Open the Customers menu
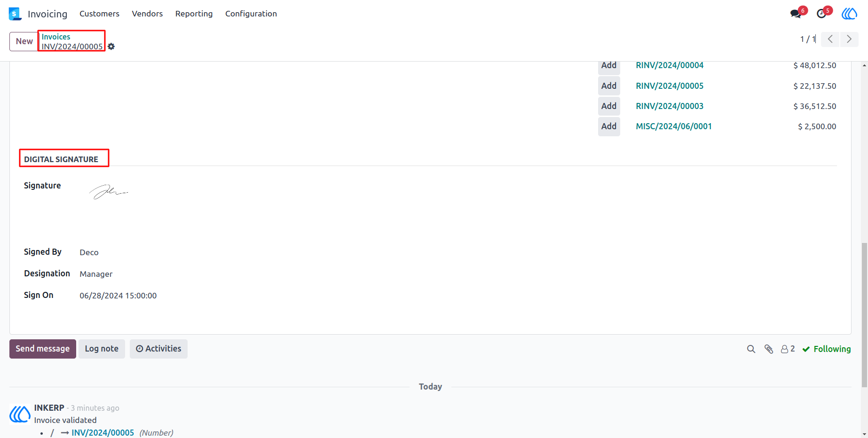This screenshot has height=438, width=868. 99,14
